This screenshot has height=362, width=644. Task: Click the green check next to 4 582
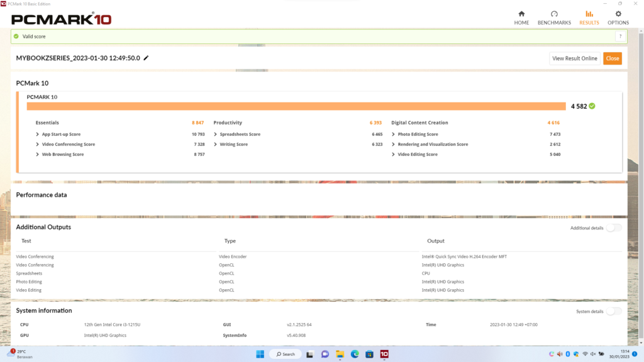point(592,106)
